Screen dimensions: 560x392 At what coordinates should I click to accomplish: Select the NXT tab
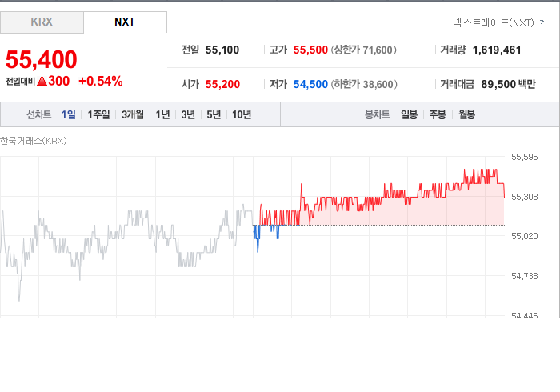(125, 22)
